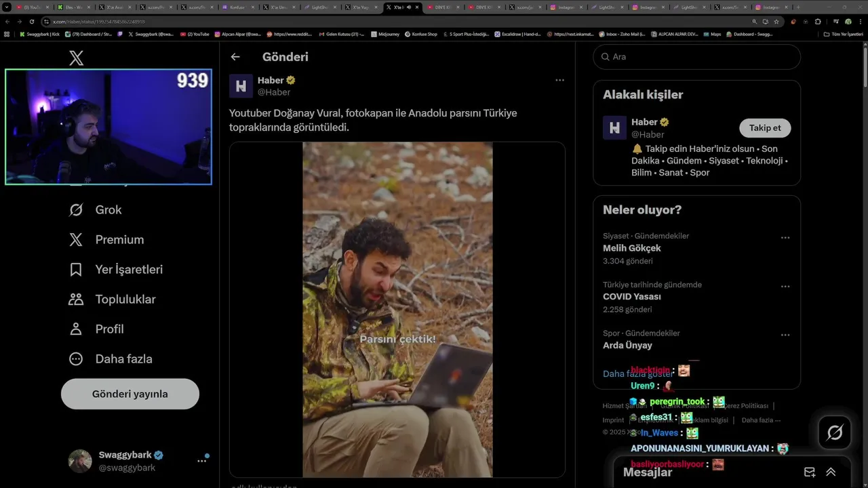Open Grok from the sidebar
The width and height of the screenshot is (868, 488).
pyautogui.click(x=95, y=209)
